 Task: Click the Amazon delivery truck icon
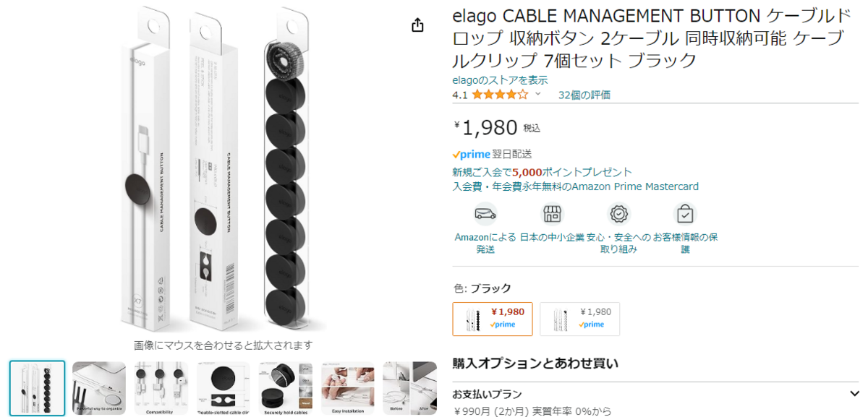[x=485, y=214]
